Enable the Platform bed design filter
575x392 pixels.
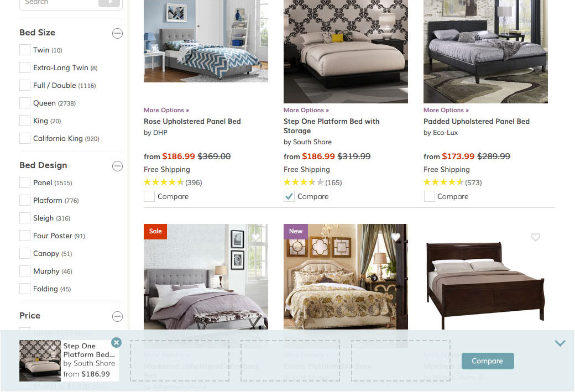pos(24,200)
